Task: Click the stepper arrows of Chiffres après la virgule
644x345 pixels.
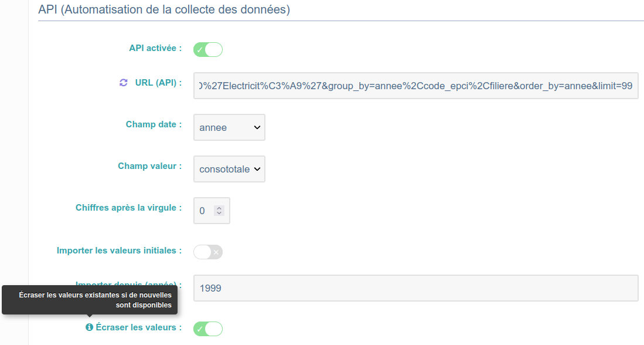Action: coord(219,211)
